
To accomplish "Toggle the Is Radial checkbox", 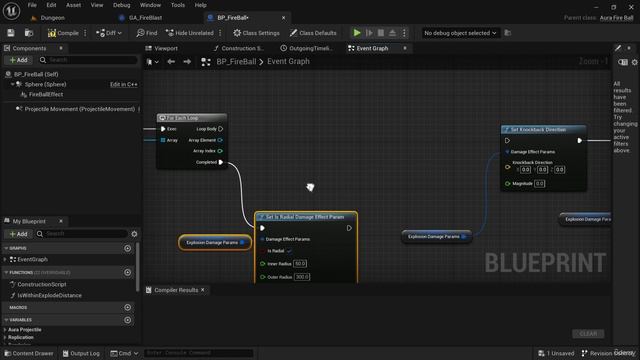I will (x=289, y=251).
